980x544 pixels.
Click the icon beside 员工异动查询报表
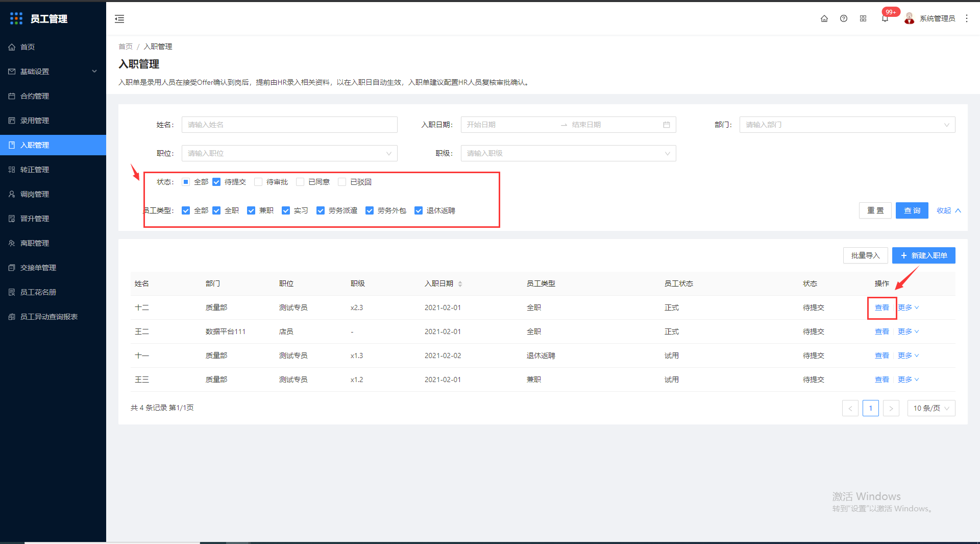point(12,317)
